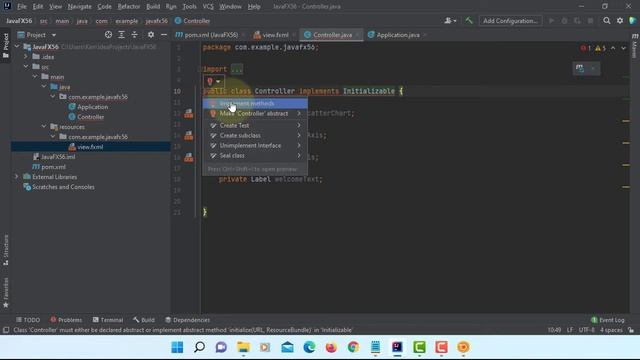Open Search Everywhere magnifier icon
Screen dimensions: 640x360
pos(607,20)
